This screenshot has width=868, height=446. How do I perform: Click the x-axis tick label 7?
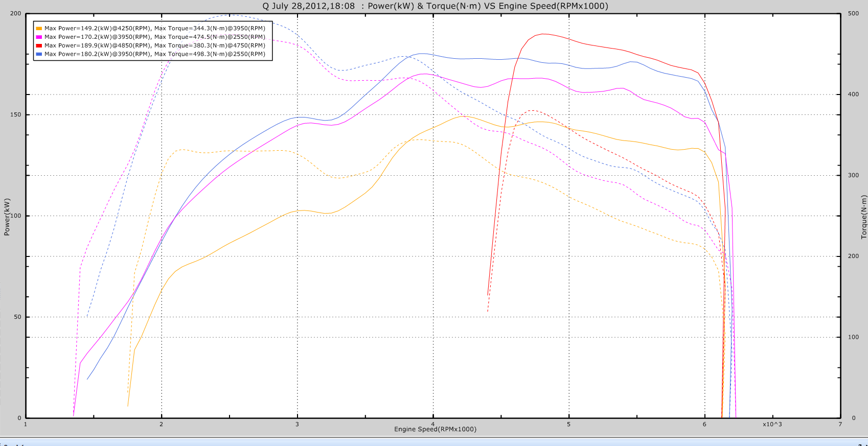coord(840,425)
